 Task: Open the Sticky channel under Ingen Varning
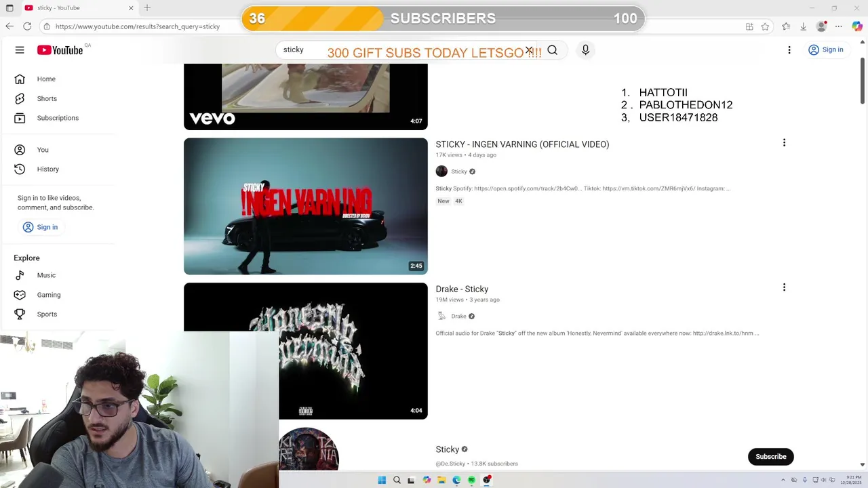[459, 171]
